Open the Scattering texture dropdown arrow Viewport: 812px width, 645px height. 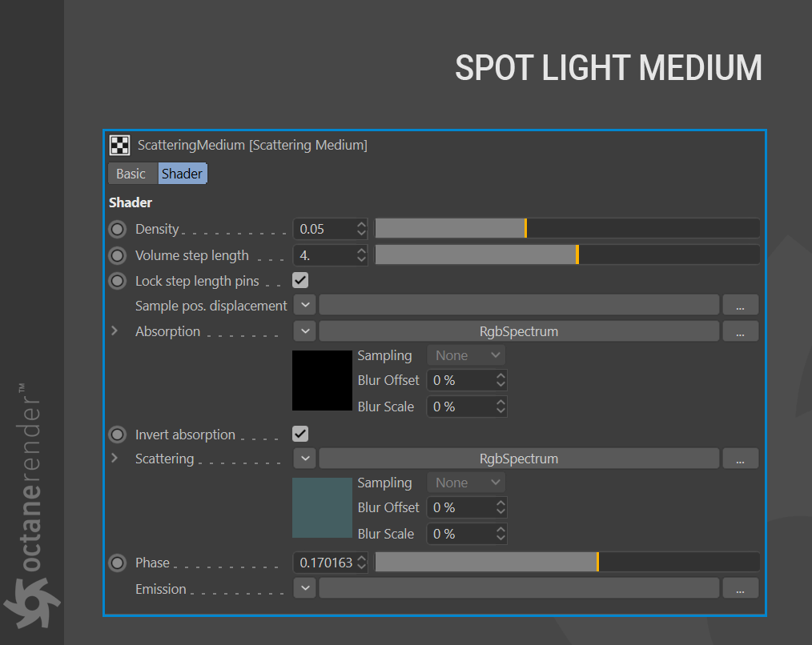305,459
